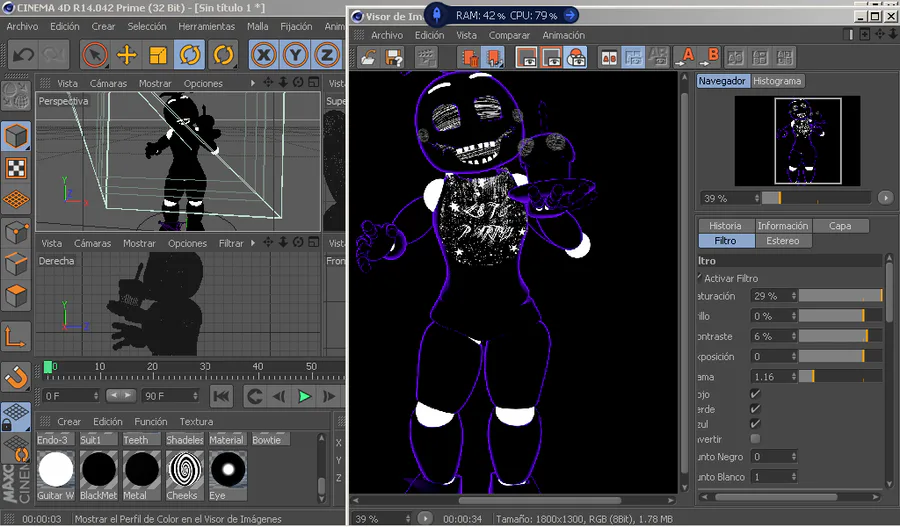Screen dimensions: 900x527
Task: Toggle the Z axis lock
Action: [x=327, y=56]
